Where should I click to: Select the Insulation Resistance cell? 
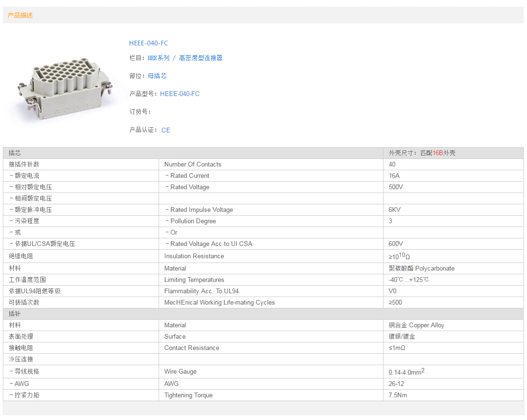point(194,256)
